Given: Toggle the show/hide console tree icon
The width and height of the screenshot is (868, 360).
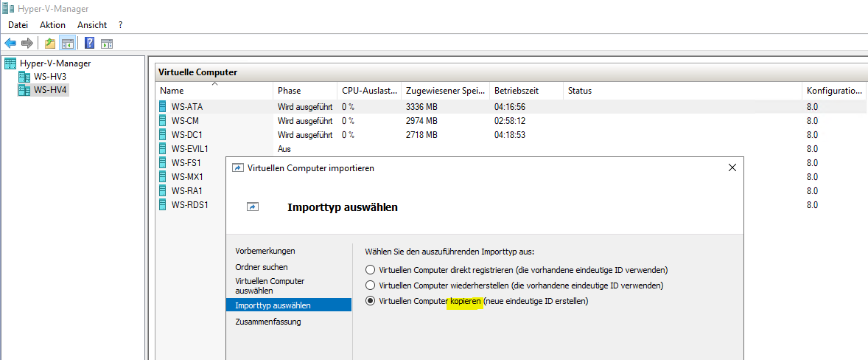Looking at the screenshot, I should (68, 44).
